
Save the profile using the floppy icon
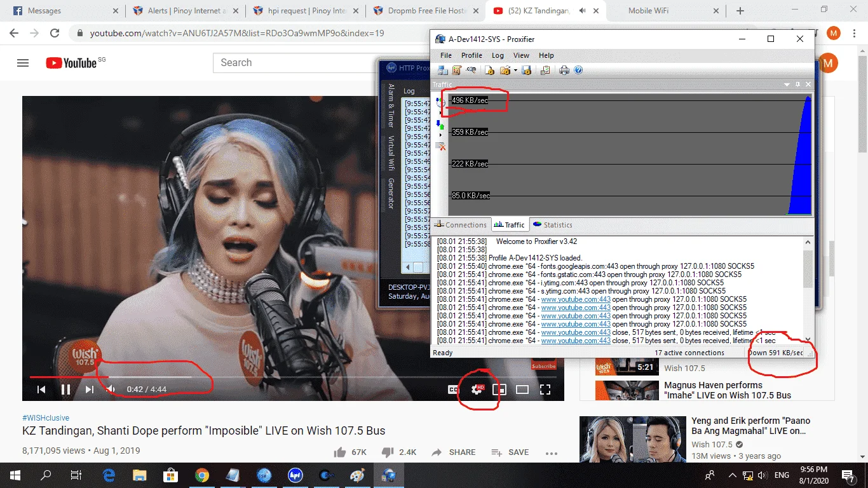(526, 70)
